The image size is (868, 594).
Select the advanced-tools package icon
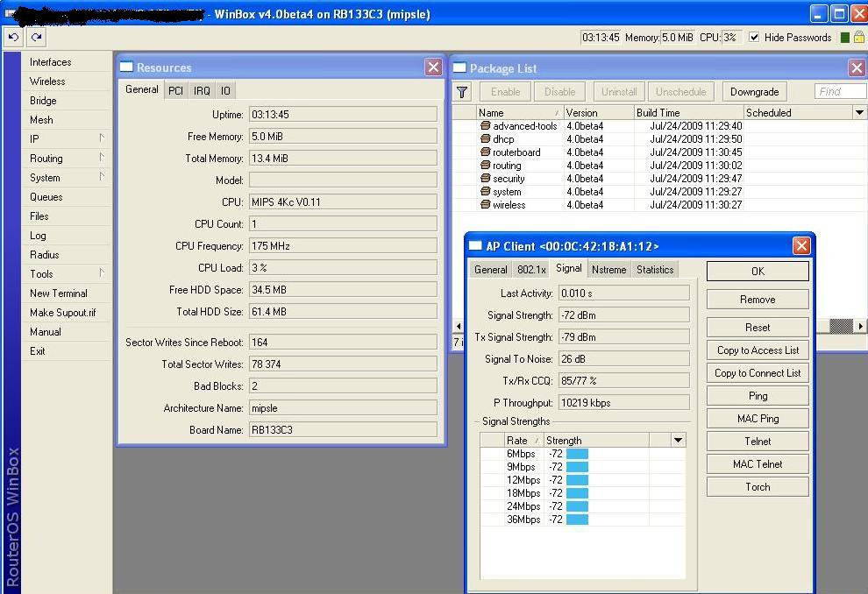486,125
